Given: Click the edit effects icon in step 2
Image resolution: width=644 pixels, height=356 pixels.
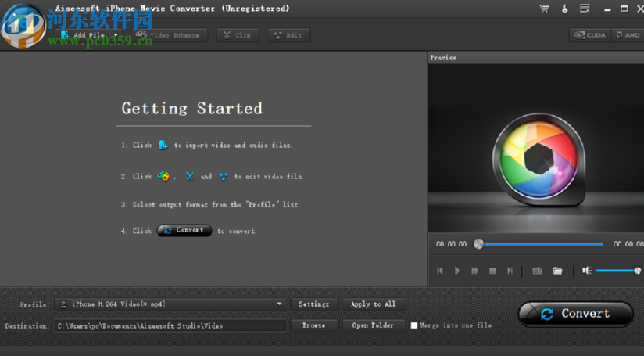Looking at the screenshot, I should pos(224,176).
